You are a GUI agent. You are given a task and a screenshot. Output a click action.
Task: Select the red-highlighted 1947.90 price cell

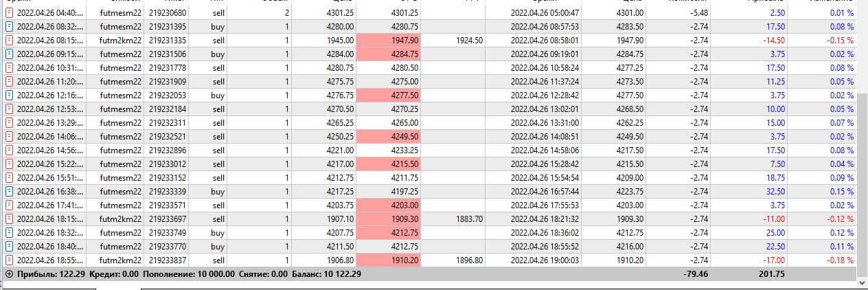coord(389,41)
